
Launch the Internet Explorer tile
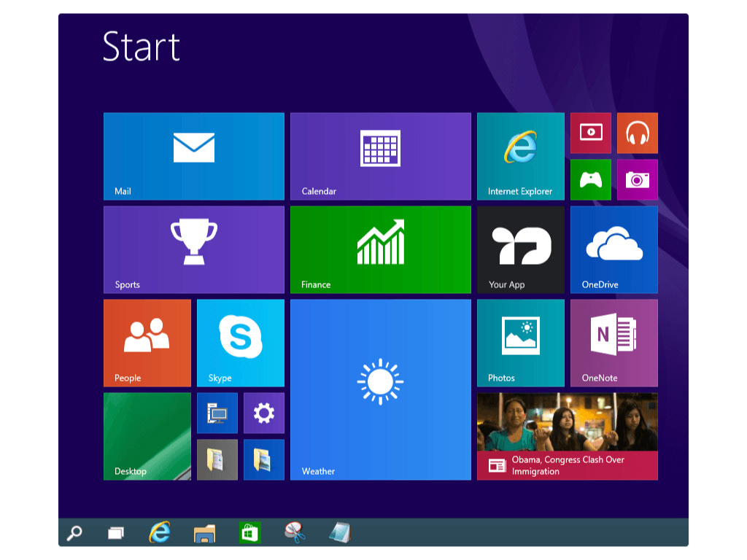pos(521,156)
